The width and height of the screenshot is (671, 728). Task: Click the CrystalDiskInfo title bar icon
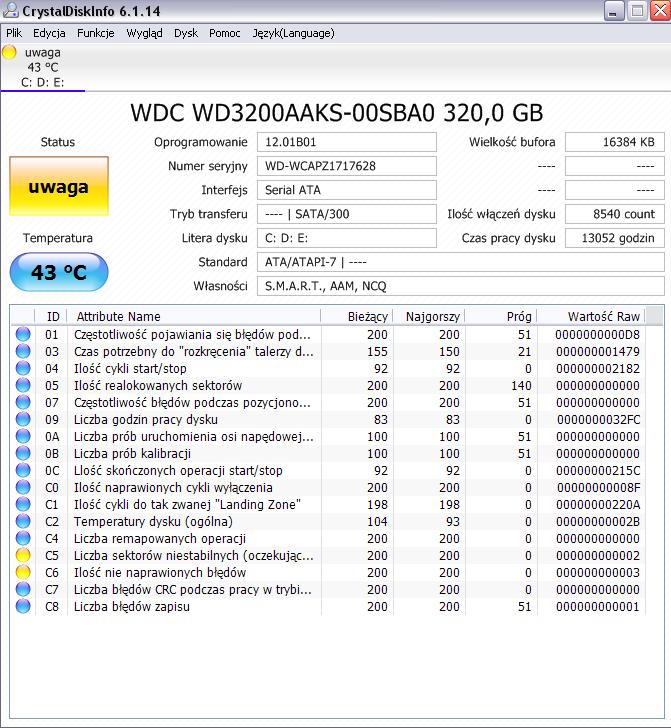pyautogui.click(x=10, y=10)
